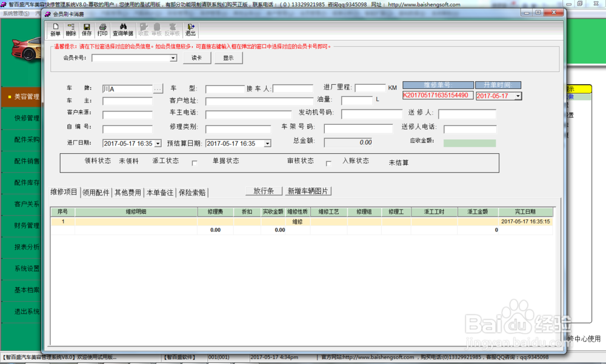
Task: Click the 接车人 input field
Action: (293, 89)
